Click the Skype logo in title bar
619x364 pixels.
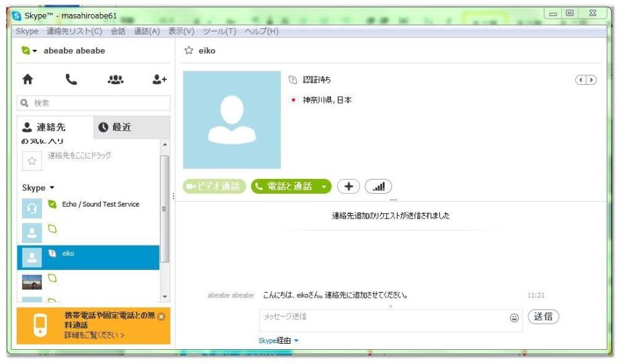[17, 15]
